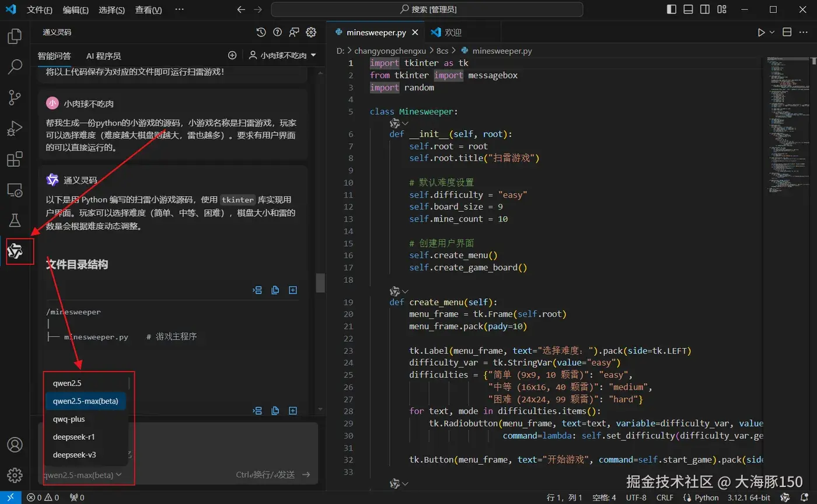Copy the /minesweeper code block
The height and width of the screenshot is (504, 817).
[275, 290]
